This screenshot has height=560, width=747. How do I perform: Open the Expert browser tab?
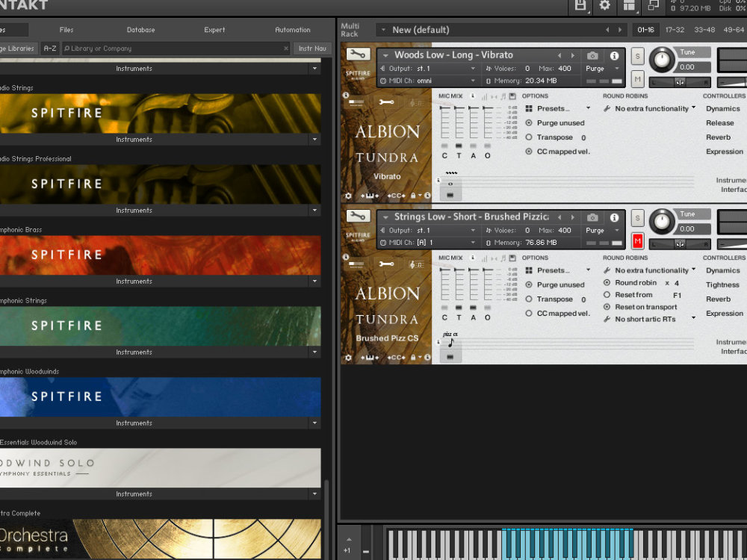click(x=214, y=30)
